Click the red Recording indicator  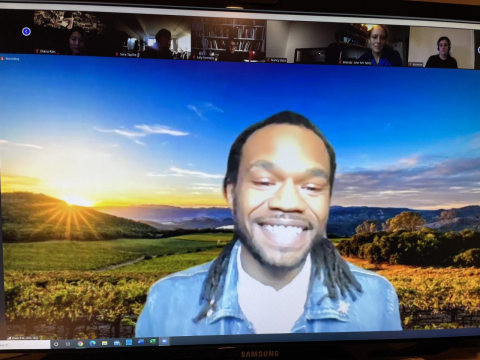pyautogui.click(x=11, y=59)
